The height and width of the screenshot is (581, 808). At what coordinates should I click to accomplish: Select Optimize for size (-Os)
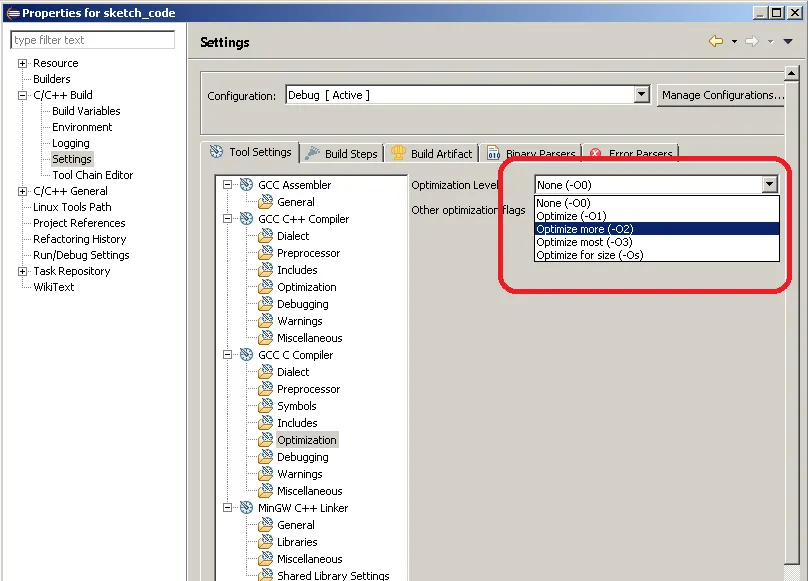click(657, 255)
